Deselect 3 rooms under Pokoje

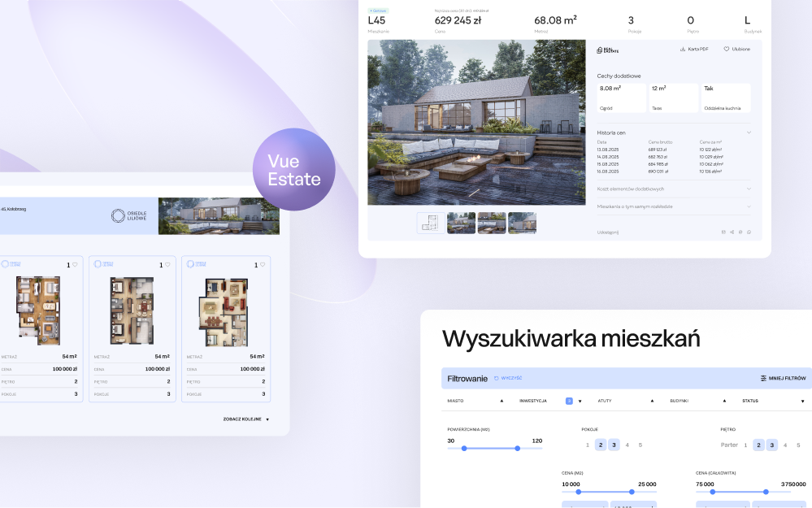coord(614,445)
